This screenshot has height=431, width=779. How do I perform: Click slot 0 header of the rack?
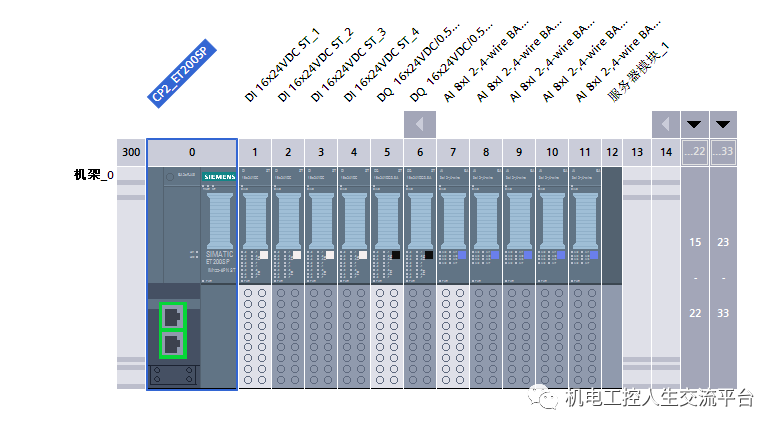[192, 152]
